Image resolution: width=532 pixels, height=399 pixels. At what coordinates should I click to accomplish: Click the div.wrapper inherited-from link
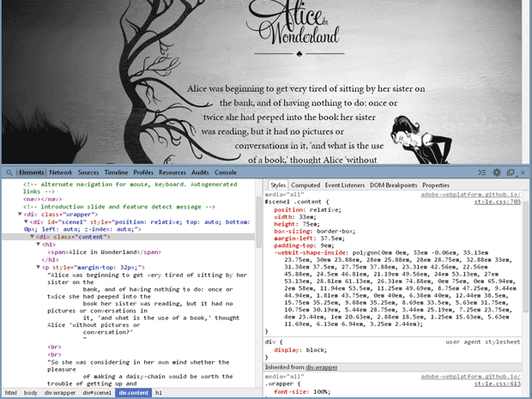321,367
